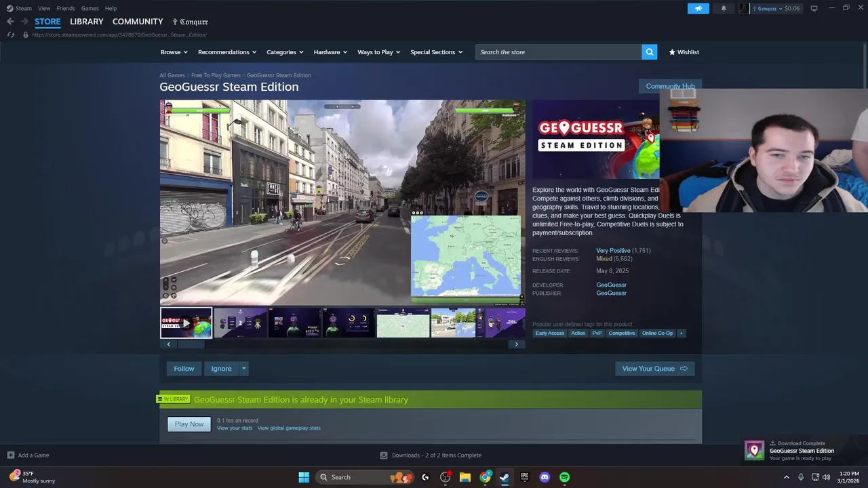Open the volume control in the tray

coord(826,477)
